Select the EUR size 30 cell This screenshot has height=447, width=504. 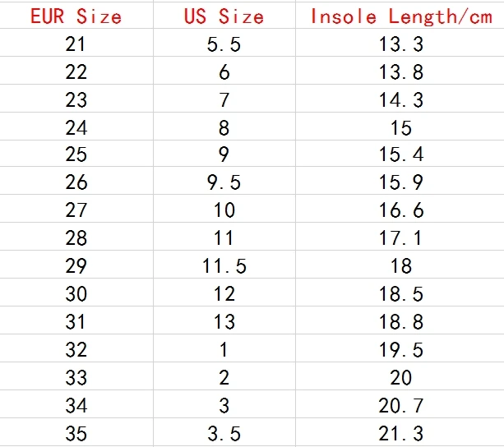[76, 293]
